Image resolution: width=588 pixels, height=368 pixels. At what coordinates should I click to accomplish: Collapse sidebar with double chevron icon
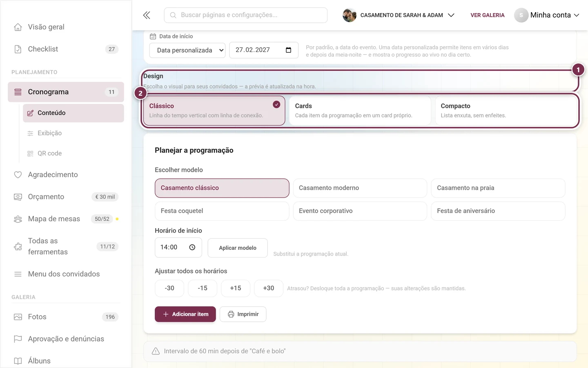pos(147,15)
